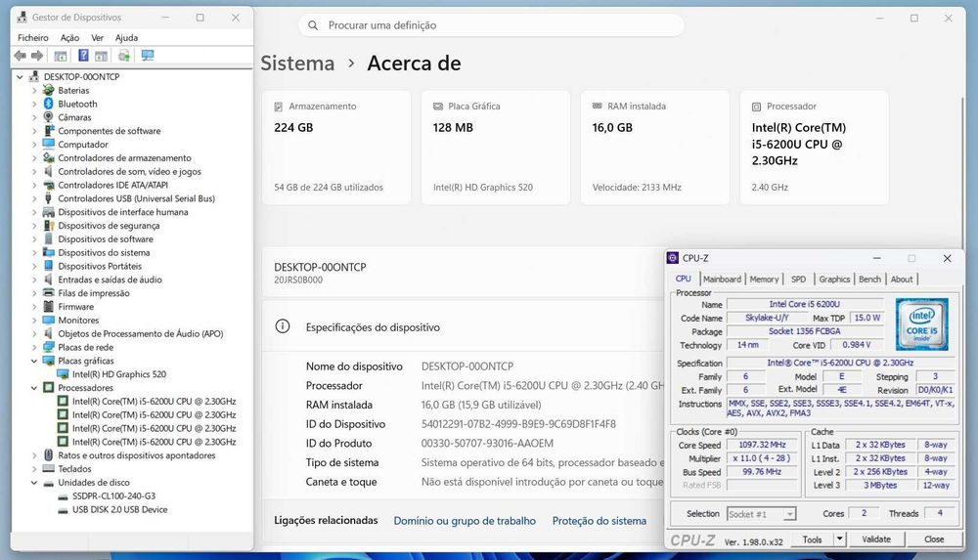Image resolution: width=978 pixels, height=560 pixels.
Task: Click the ID do Produto value 00330-50707-93016-AAOEM
Action: coord(487,443)
